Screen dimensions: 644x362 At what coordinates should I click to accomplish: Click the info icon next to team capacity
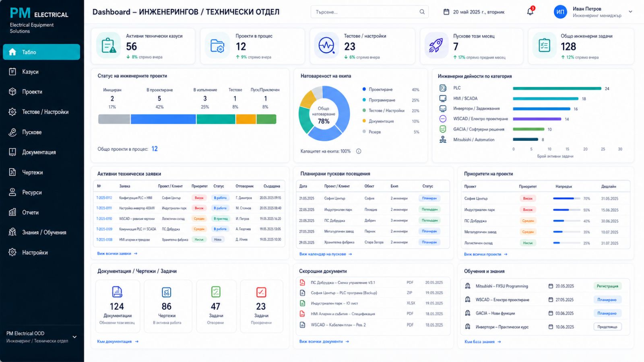tap(359, 151)
